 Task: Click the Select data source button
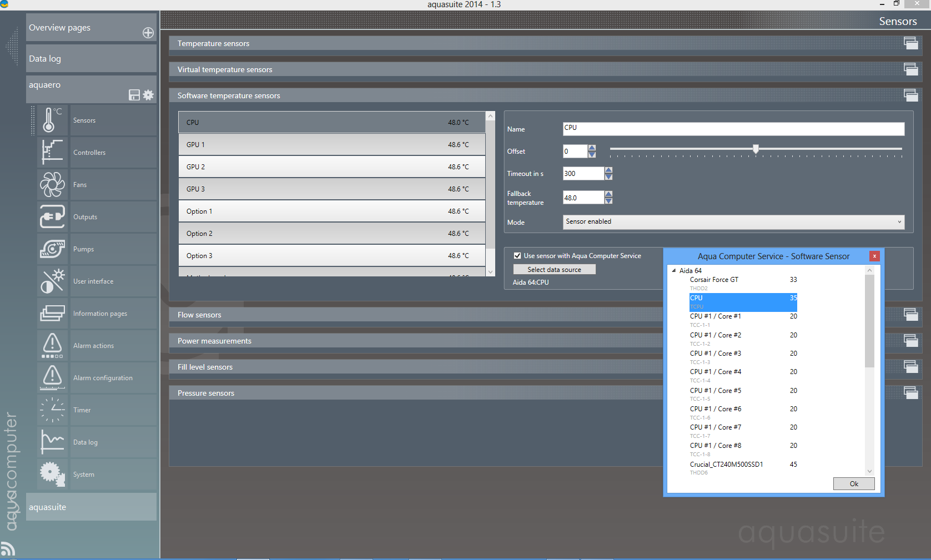pyautogui.click(x=554, y=270)
